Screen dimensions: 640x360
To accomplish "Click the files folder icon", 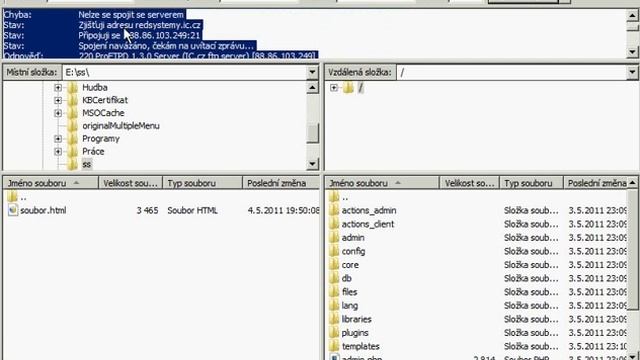I will click(x=334, y=292).
